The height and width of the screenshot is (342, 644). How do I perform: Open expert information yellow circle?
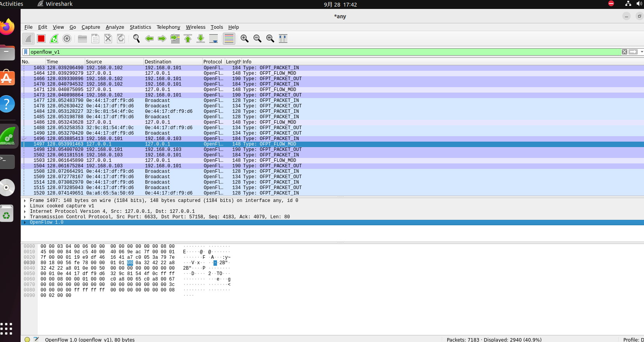pos(27,340)
